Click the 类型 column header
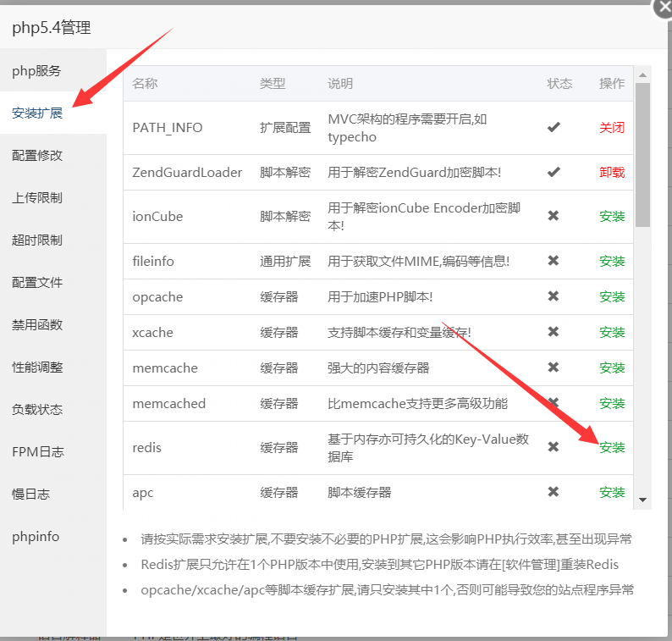 [x=273, y=83]
